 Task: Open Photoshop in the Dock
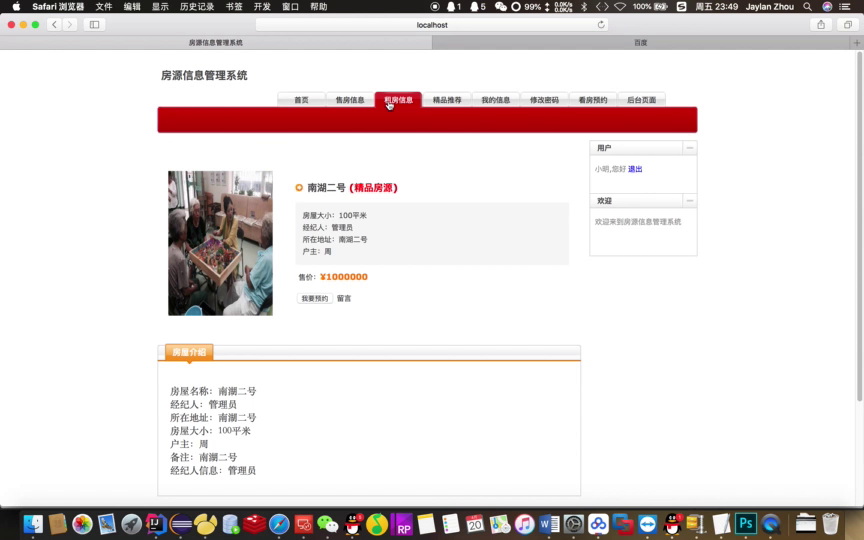pos(746,523)
